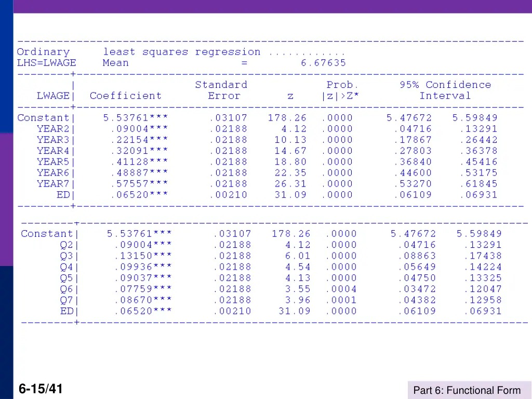Click the slide number 6-15/41
Screen dimensions: 532x399
41,388
